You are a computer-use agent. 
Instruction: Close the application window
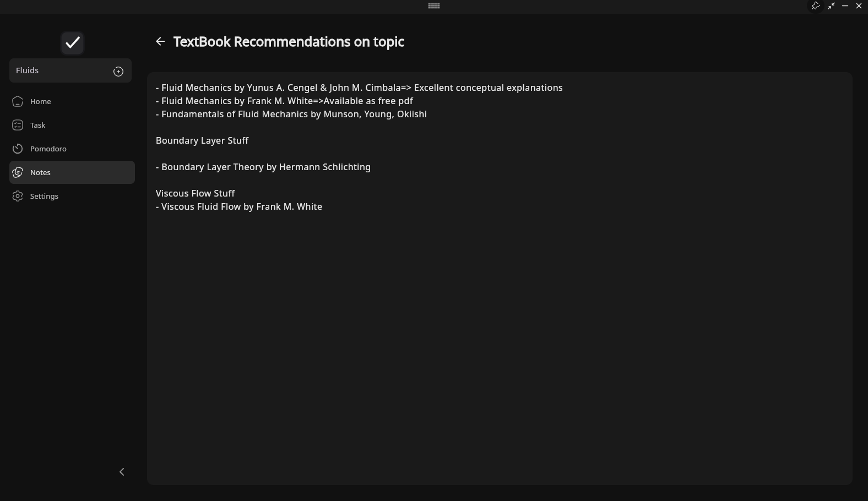859,6
